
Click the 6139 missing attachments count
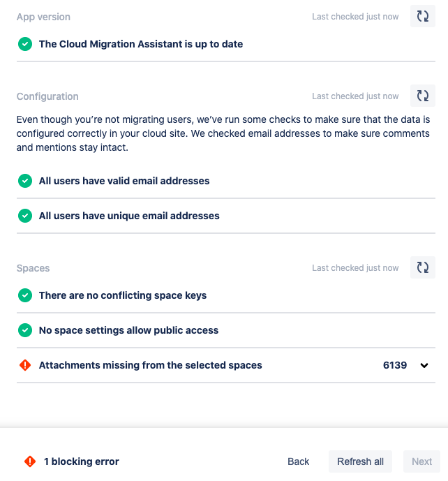395,365
